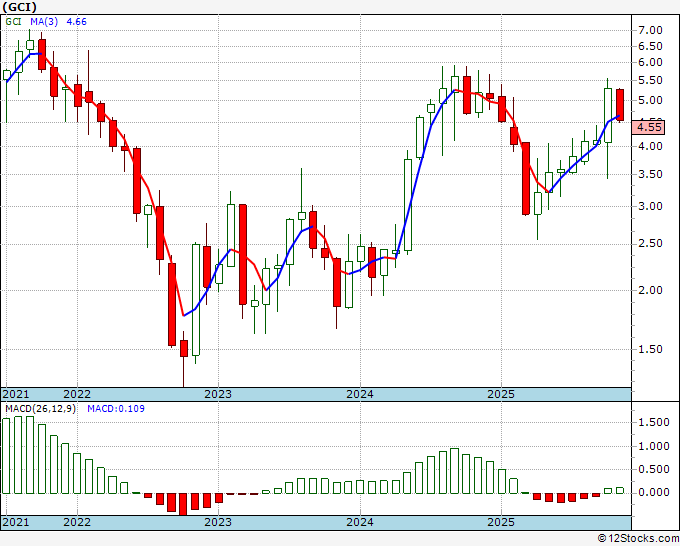Click the MA(3) indicator label

(x=44, y=22)
